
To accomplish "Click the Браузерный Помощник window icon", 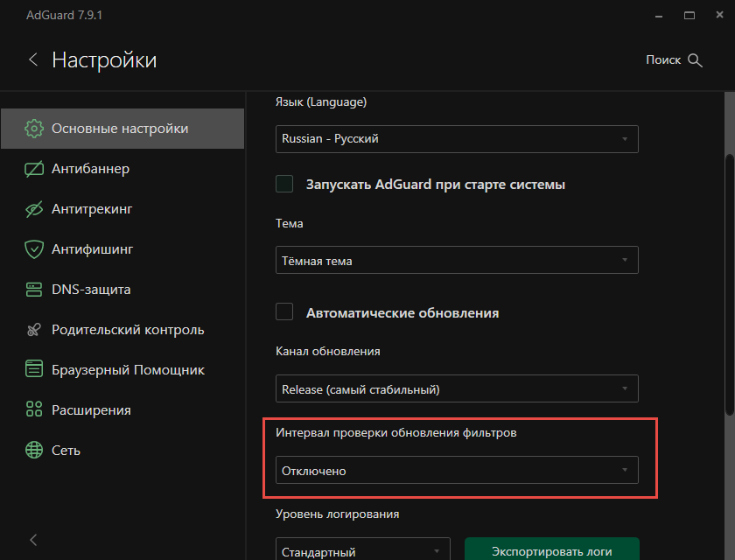I will click(x=34, y=368).
